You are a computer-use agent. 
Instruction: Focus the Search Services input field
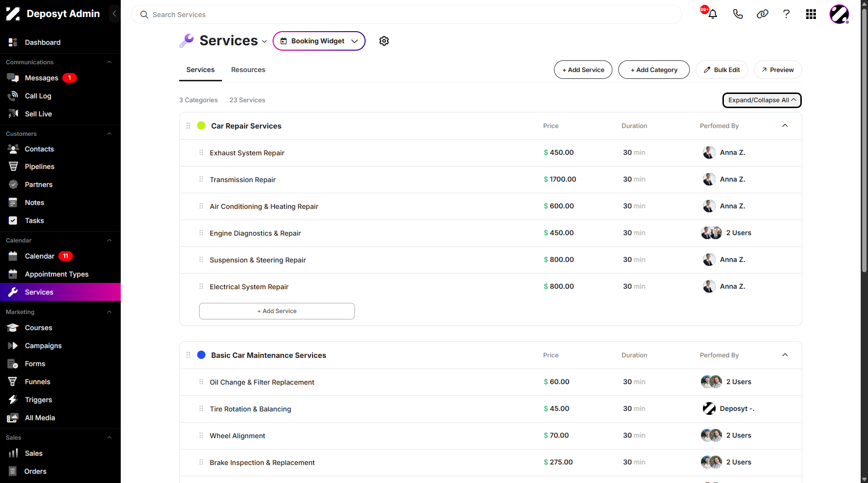406,15
